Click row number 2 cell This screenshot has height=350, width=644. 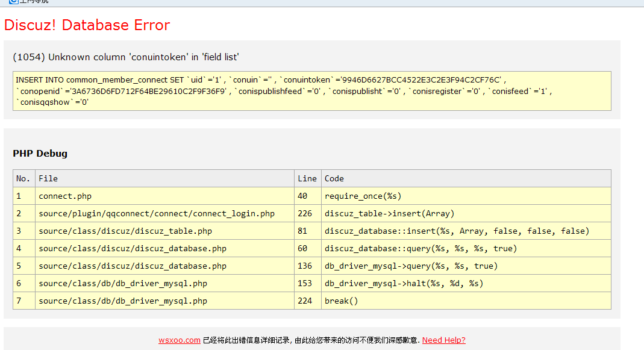tap(24, 214)
